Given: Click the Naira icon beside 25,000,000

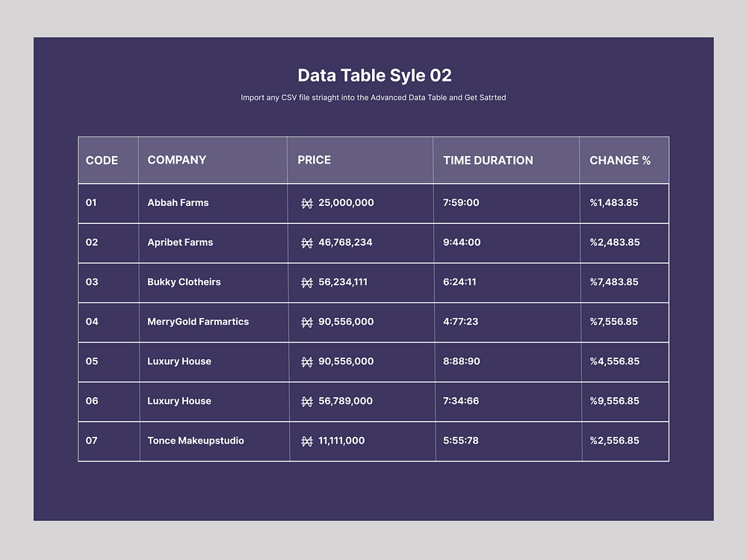Looking at the screenshot, I should pos(306,202).
